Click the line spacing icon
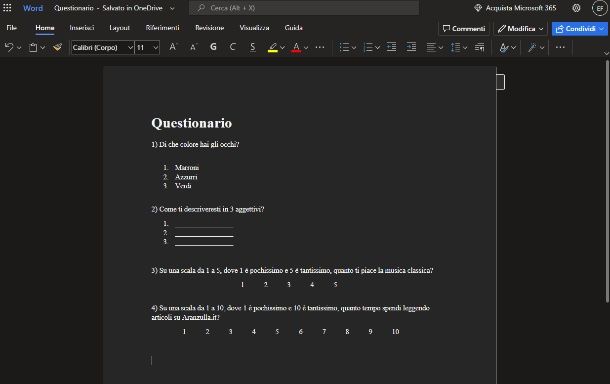 tap(455, 47)
